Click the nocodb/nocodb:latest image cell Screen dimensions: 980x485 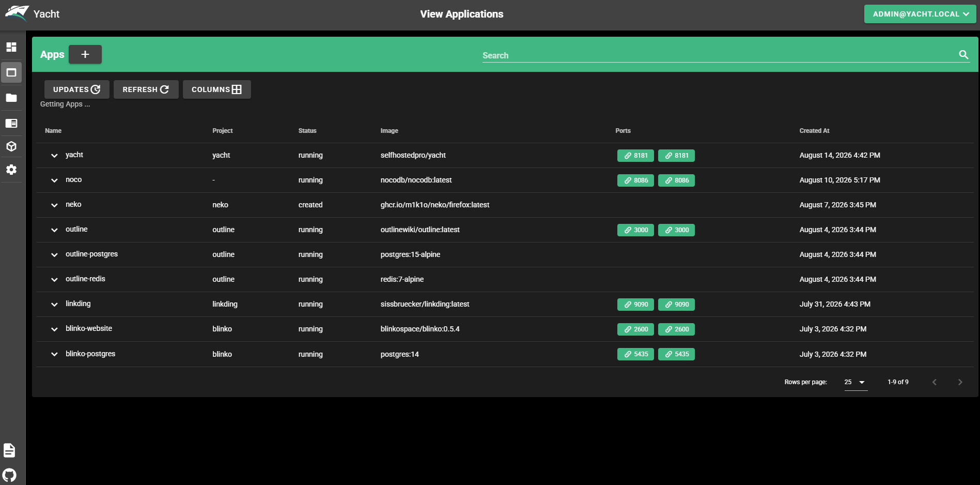pos(416,180)
